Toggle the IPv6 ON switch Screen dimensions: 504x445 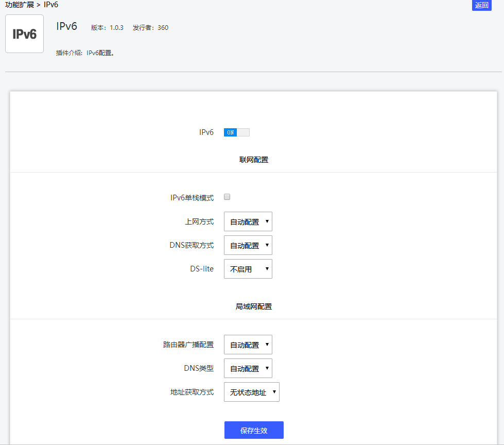pos(237,132)
